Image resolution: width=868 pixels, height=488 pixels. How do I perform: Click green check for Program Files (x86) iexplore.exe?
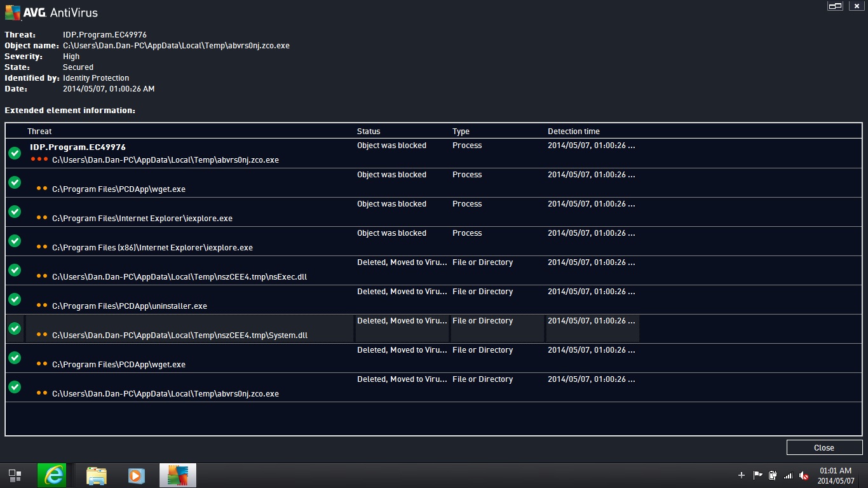(x=15, y=241)
